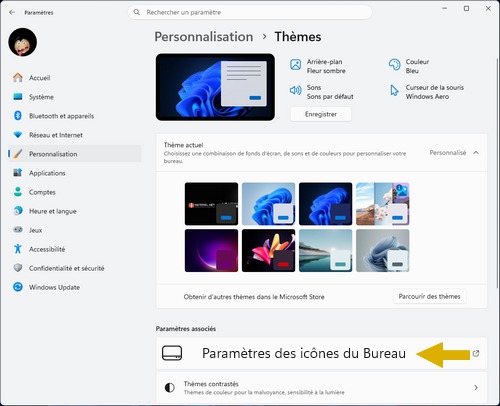Select the lake landscape theme
The width and height of the screenshot is (500, 406).
point(325,250)
